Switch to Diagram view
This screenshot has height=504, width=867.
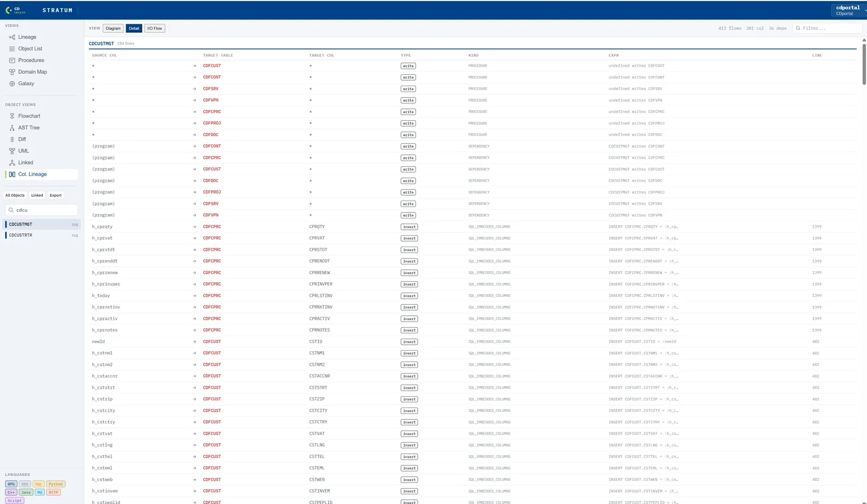(x=113, y=28)
